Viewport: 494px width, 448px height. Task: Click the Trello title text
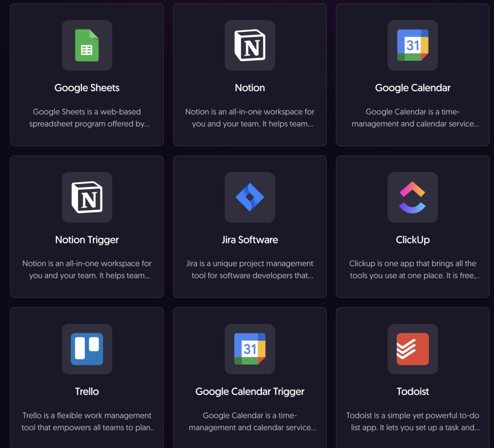click(87, 392)
